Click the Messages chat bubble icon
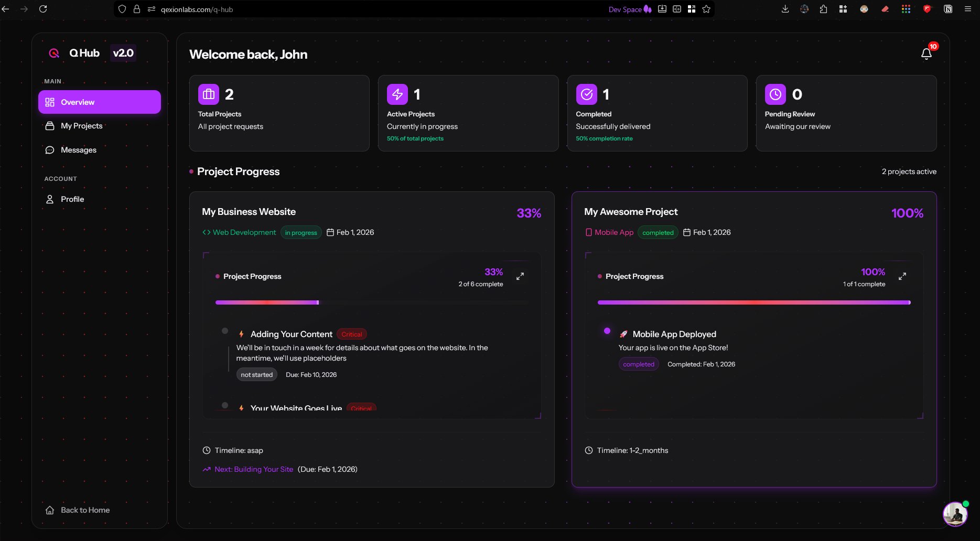This screenshot has width=980, height=541. click(x=50, y=150)
